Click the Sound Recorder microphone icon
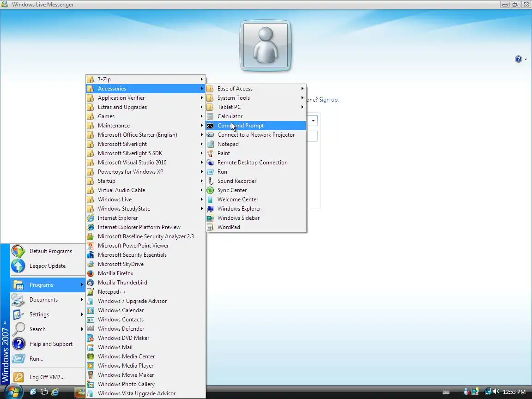 coord(211,181)
